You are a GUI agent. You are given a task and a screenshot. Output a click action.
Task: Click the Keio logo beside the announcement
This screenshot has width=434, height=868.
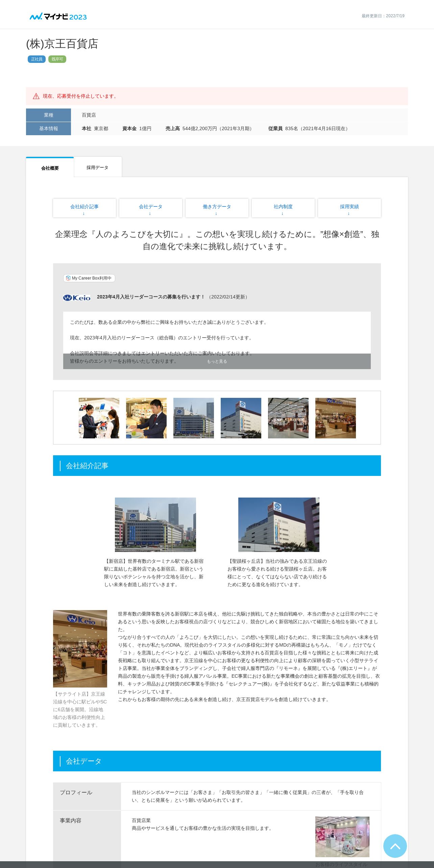coord(77,297)
